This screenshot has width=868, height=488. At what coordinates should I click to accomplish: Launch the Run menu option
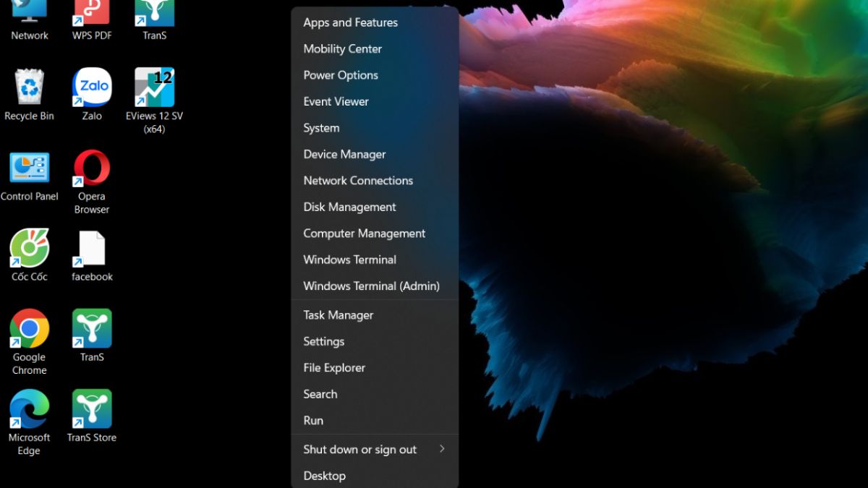click(x=313, y=420)
